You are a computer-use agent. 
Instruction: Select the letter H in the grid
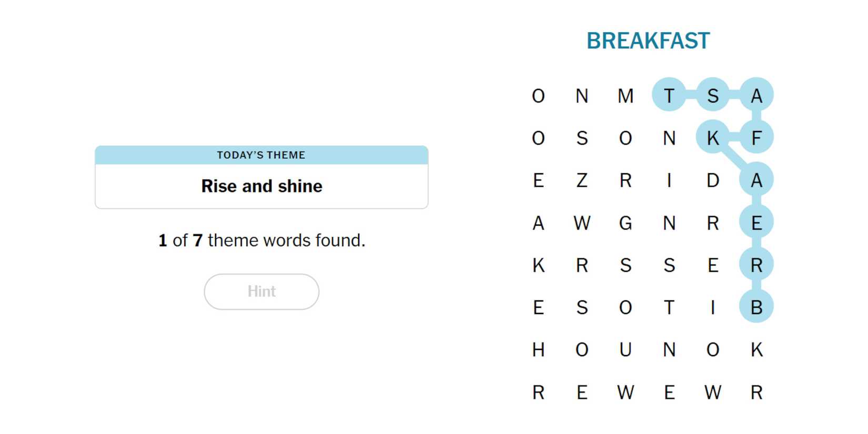coord(538,350)
